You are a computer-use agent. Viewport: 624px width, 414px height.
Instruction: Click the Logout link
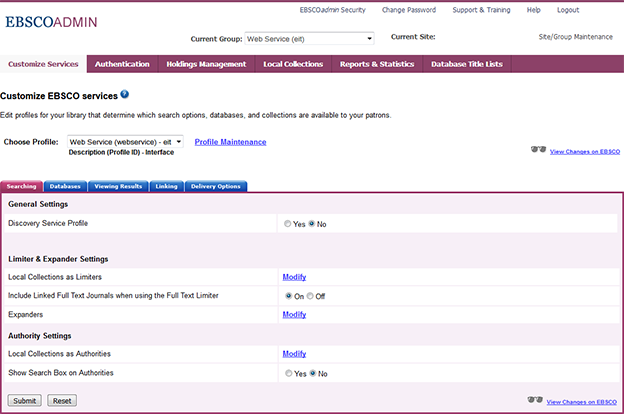(568, 10)
